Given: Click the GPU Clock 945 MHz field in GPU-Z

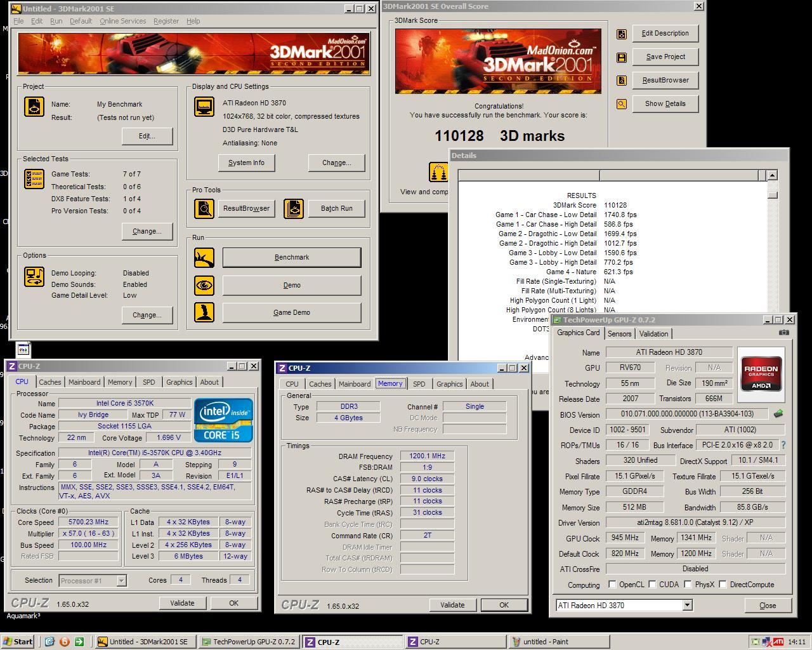Looking at the screenshot, I should [625, 538].
